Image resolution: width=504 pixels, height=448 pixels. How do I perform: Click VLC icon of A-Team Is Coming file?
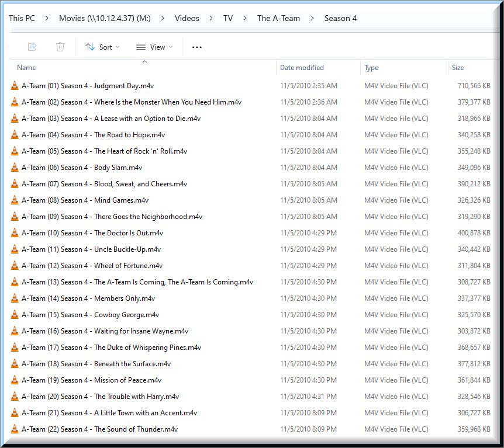(x=15, y=282)
